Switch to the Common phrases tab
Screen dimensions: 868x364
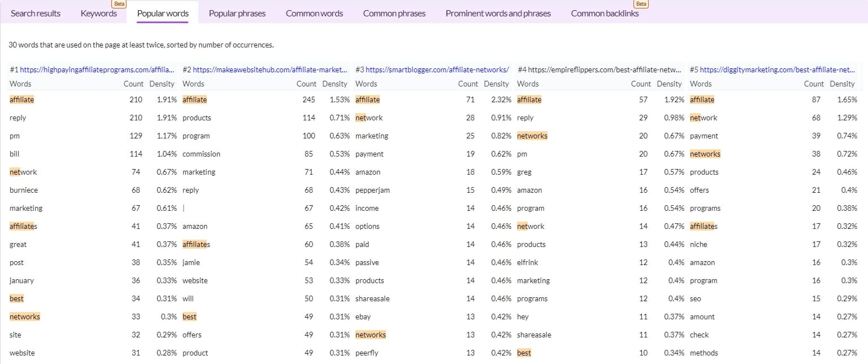(x=394, y=14)
